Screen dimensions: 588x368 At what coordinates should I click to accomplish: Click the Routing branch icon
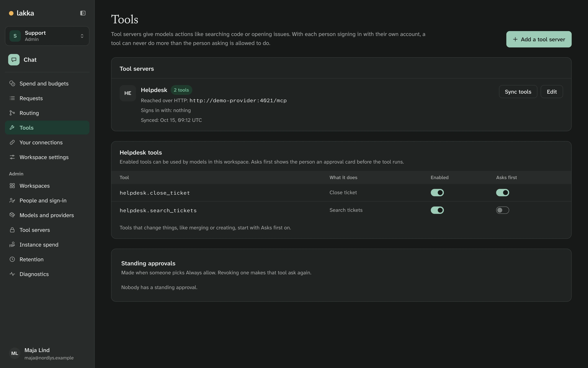(x=12, y=113)
